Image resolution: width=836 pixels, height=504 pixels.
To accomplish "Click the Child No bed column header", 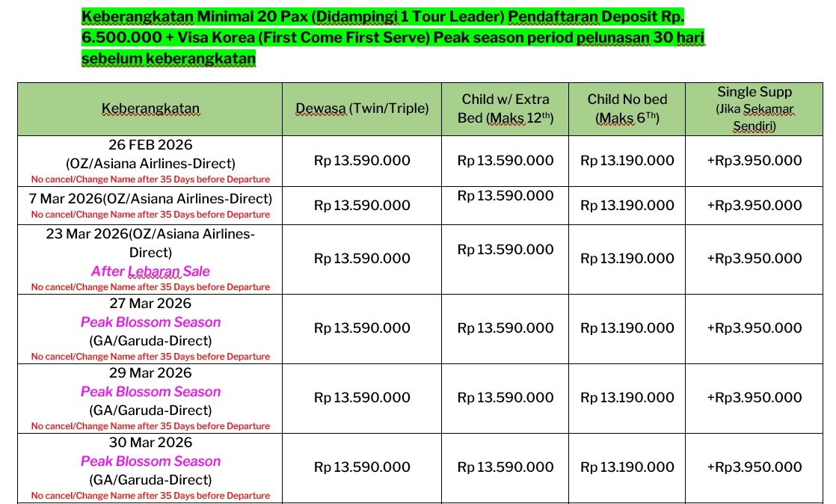I will [627, 108].
